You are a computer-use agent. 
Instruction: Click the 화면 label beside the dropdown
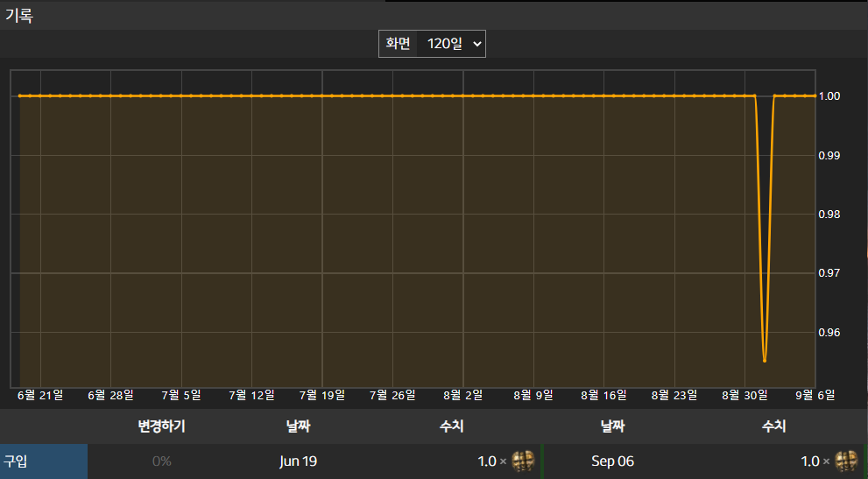coord(398,44)
